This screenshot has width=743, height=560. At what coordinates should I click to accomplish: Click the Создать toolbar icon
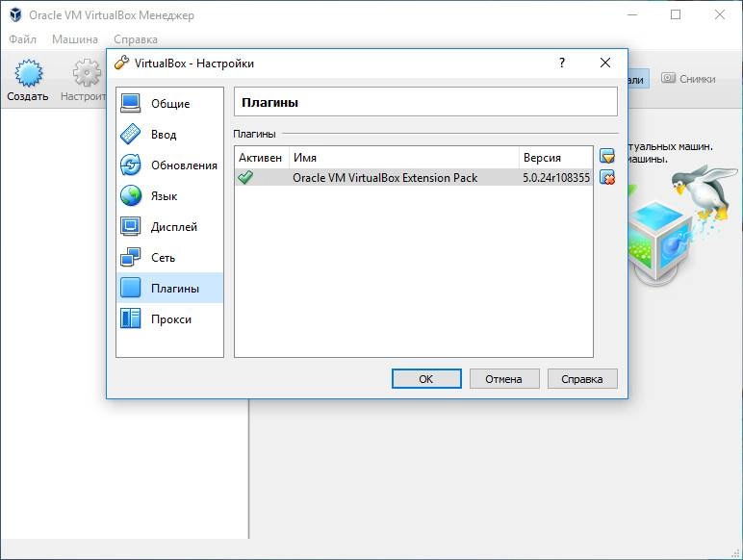(28, 80)
